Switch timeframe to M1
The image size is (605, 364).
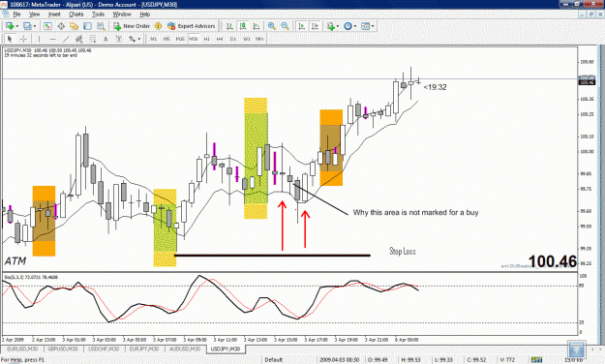(x=154, y=39)
